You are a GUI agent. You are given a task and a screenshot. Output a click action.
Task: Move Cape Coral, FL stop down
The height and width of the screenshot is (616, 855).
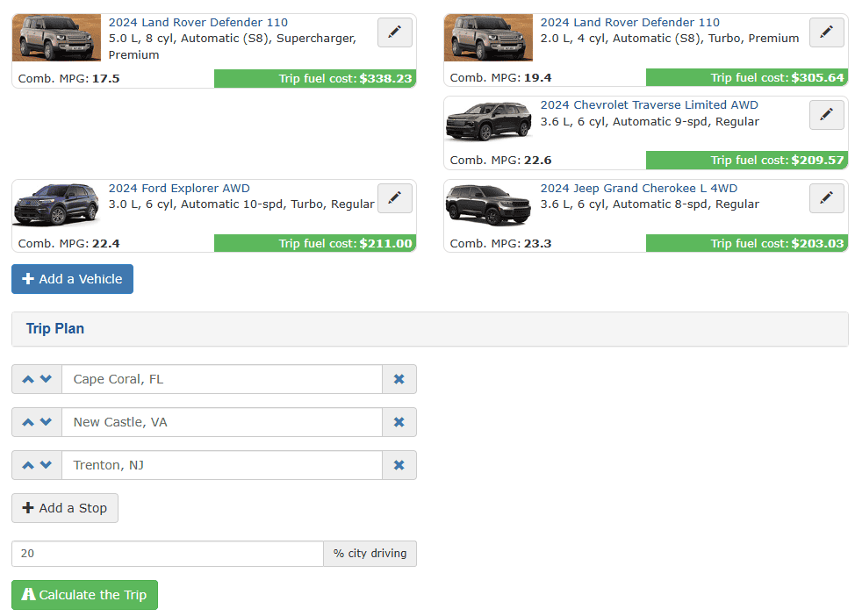coord(46,379)
